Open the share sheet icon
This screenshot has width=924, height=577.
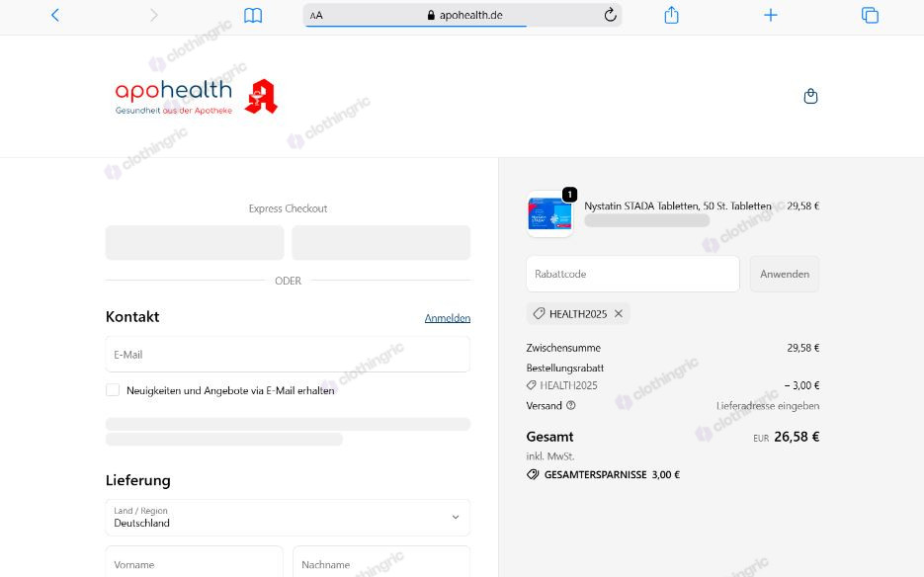click(671, 15)
